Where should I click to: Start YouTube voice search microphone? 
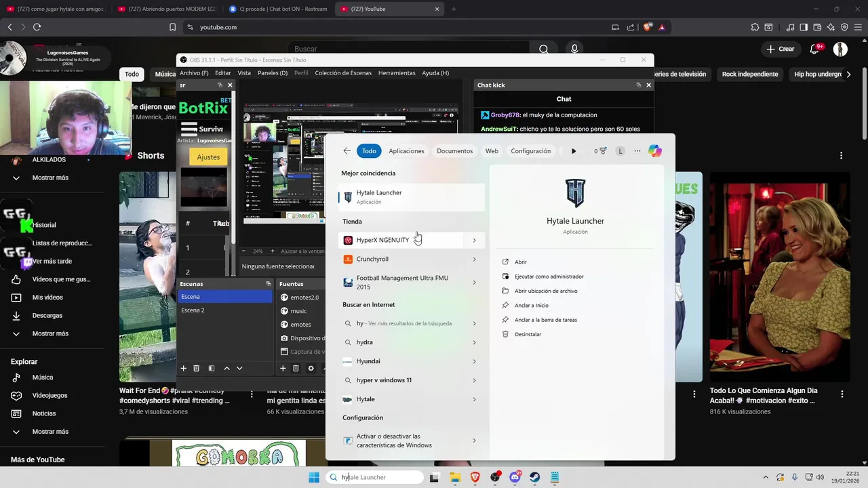coord(574,49)
